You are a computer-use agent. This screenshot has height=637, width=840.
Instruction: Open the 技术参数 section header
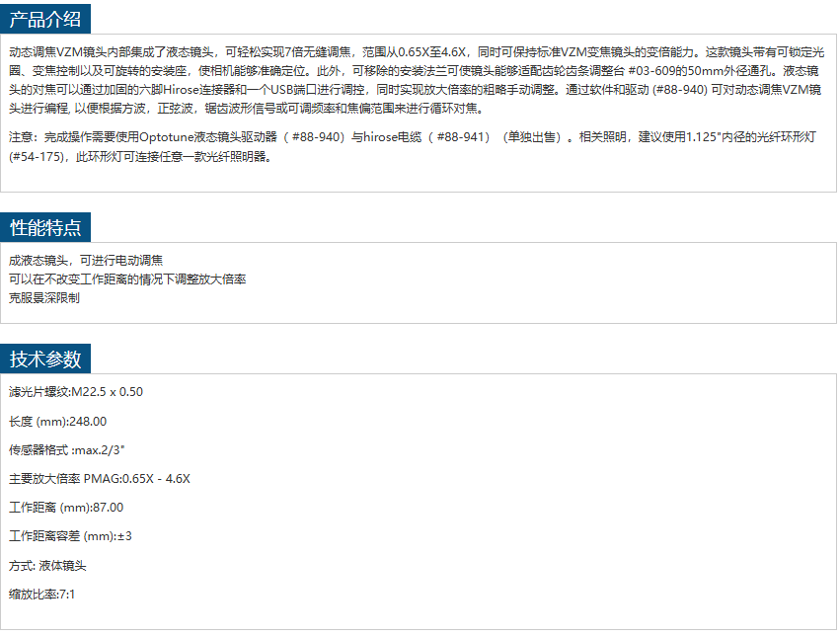click(x=45, y=358)
